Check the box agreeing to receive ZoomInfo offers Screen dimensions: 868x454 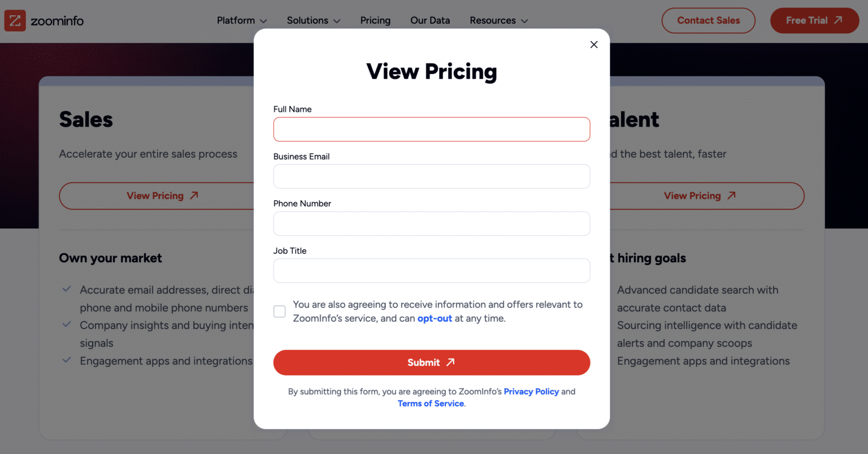279,311
